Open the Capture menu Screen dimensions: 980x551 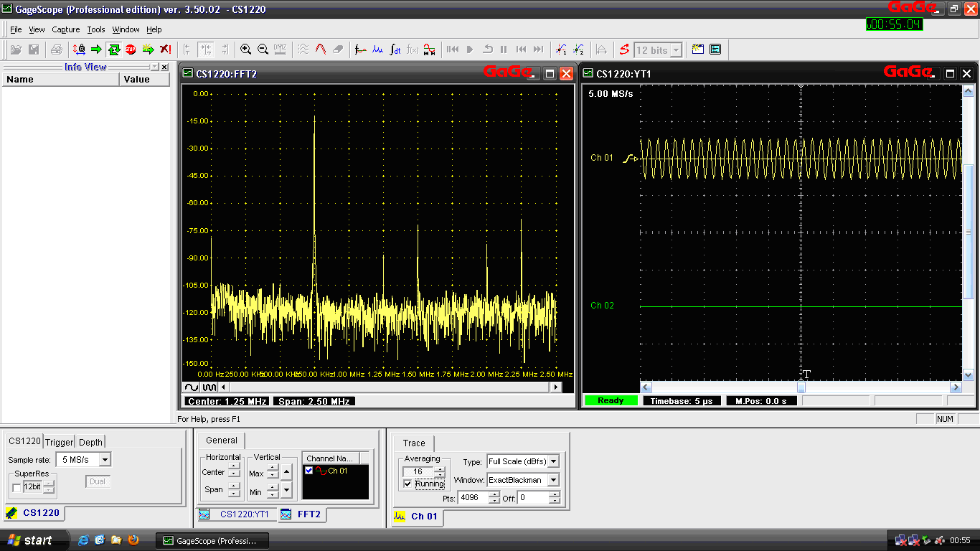[x=65, y=29]
